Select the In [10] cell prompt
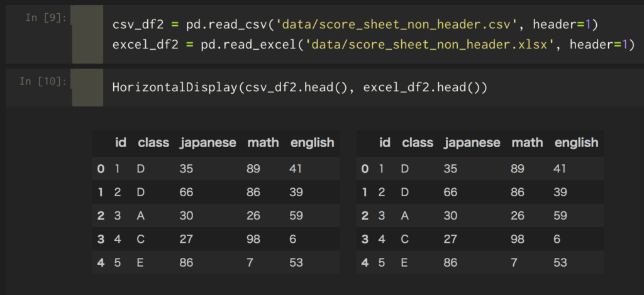Image resolution: width=644 pixels, height=295 pixels. coord(43,81)
